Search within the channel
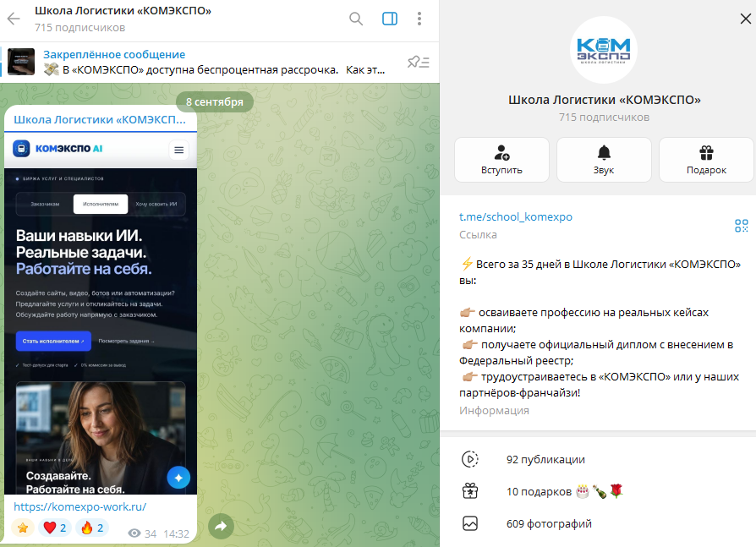The height and width of the screenshot is (547, 756). (x=356, y=19)
